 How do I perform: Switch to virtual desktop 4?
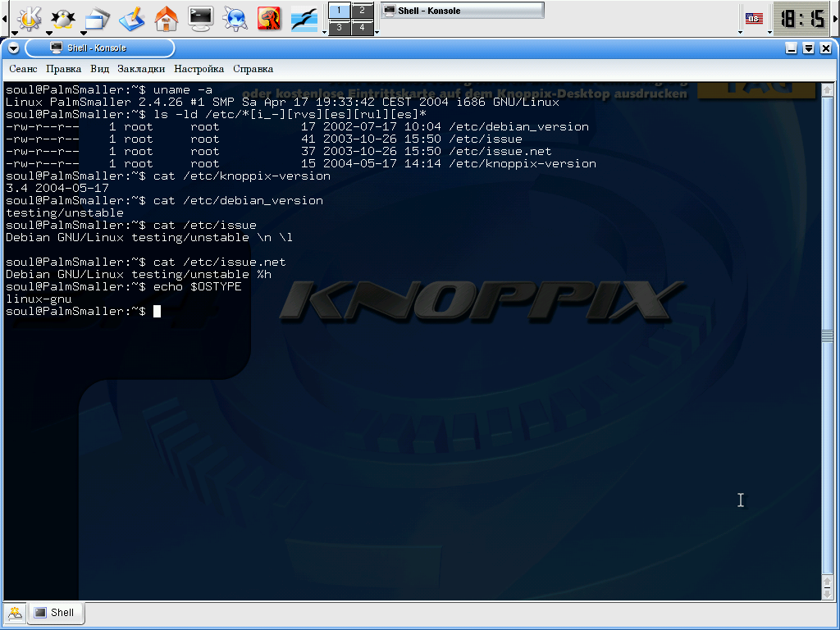(362, 27)
